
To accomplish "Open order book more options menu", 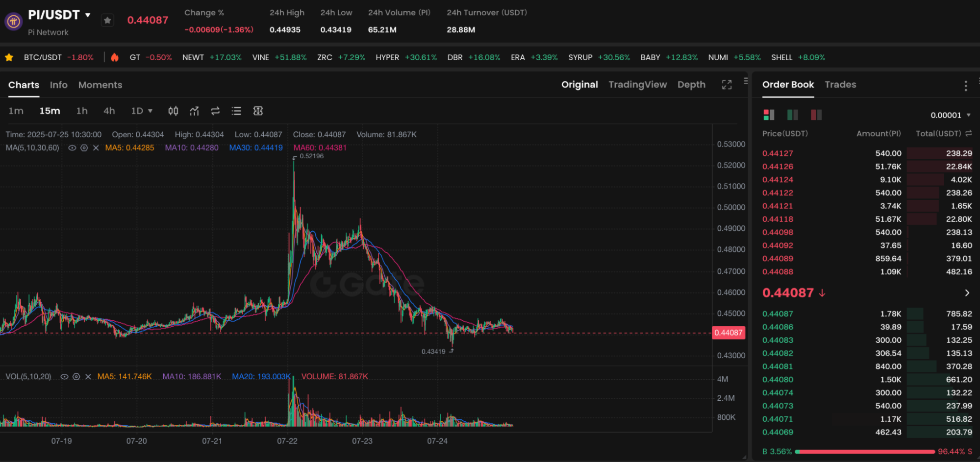I will pyautogui.click(x=966, y=86).
